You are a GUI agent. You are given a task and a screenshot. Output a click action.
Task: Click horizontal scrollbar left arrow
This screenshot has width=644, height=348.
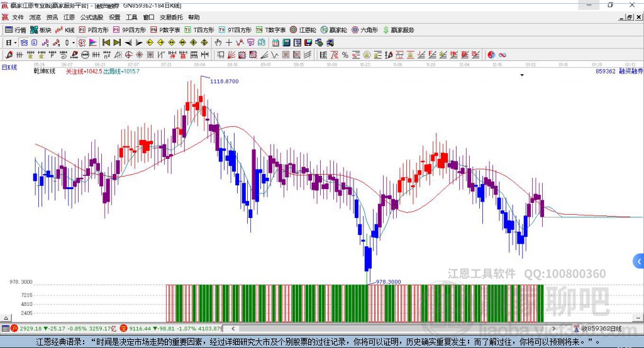coord(233,329)
